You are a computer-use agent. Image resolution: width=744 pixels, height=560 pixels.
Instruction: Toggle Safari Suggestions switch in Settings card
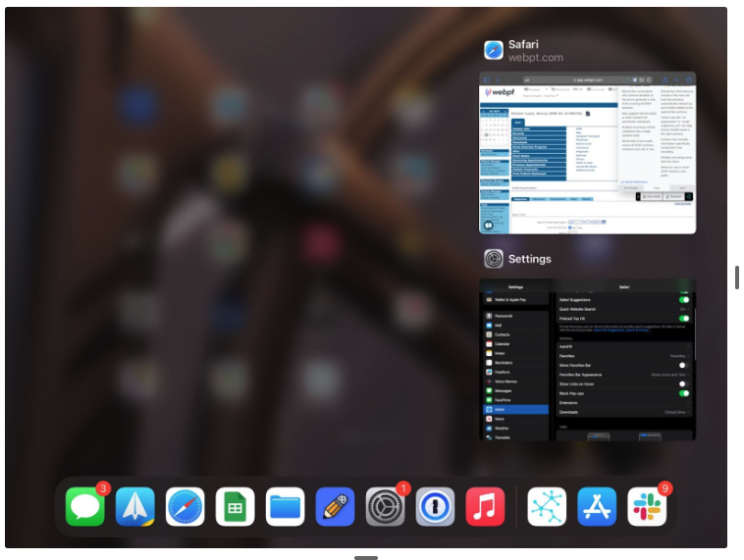tap(684, 300)
